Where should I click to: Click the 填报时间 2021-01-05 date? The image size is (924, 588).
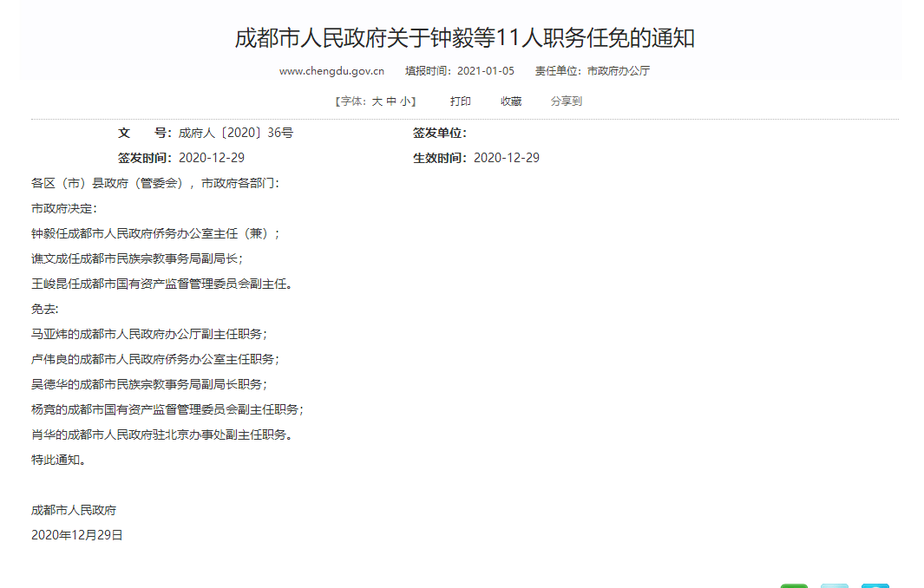[x=460, y=71]
